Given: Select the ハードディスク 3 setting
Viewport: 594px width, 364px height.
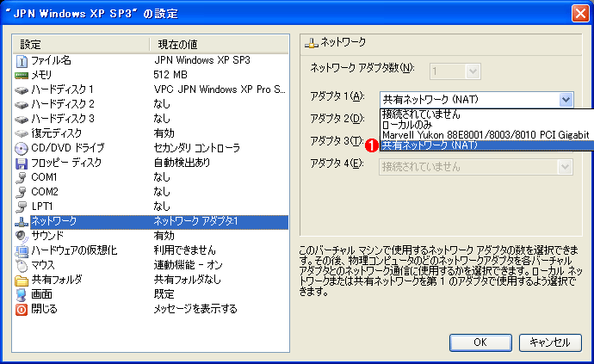Looking at the screenshot, I should pos(152,119).
